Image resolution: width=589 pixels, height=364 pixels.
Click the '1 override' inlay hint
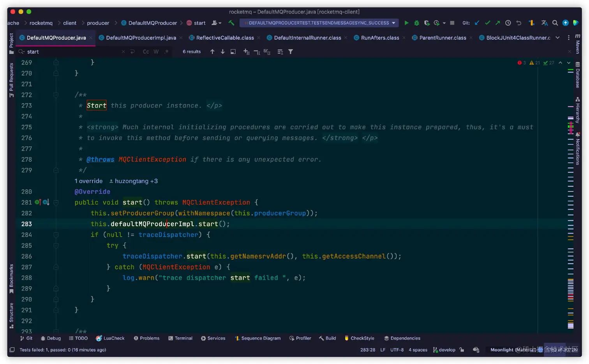(x=88, y=181)
